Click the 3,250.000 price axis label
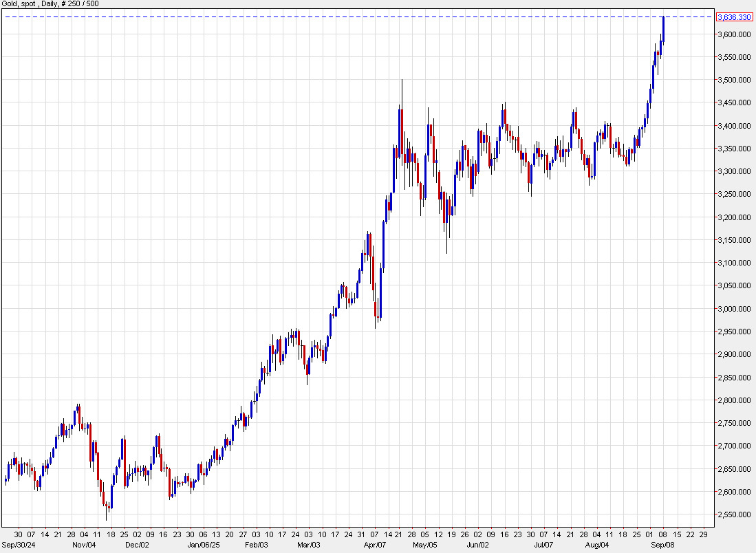Image resolution: width=756 pixels, height=553 pixels. pyautogui.click(x=734, y=194)
